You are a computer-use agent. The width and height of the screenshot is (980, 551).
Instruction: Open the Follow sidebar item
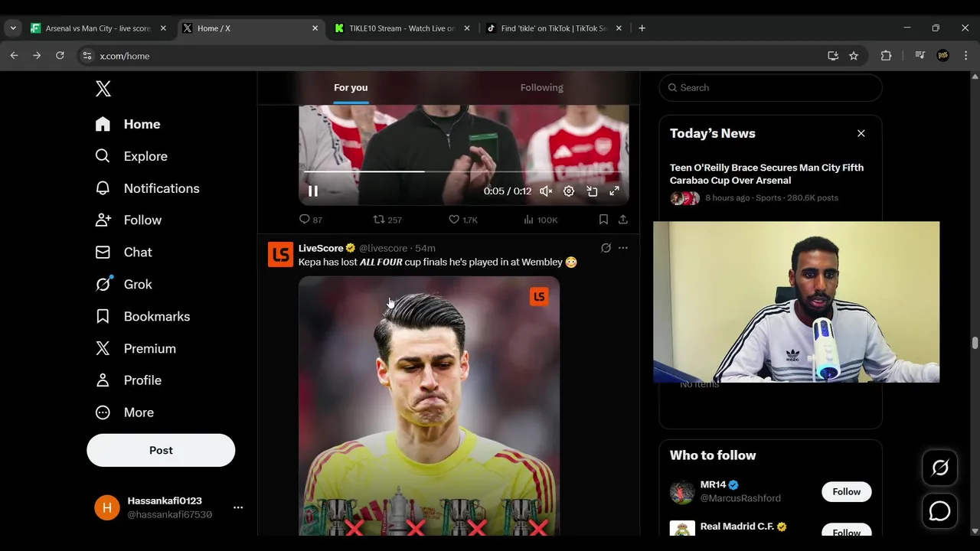coord(128,220)
